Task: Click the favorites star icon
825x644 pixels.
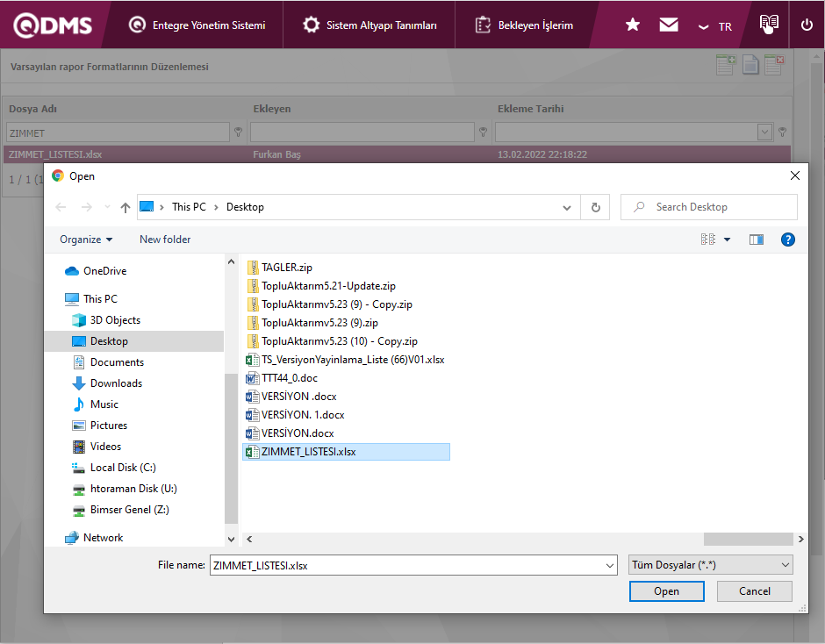Action: tap(632, 25)
